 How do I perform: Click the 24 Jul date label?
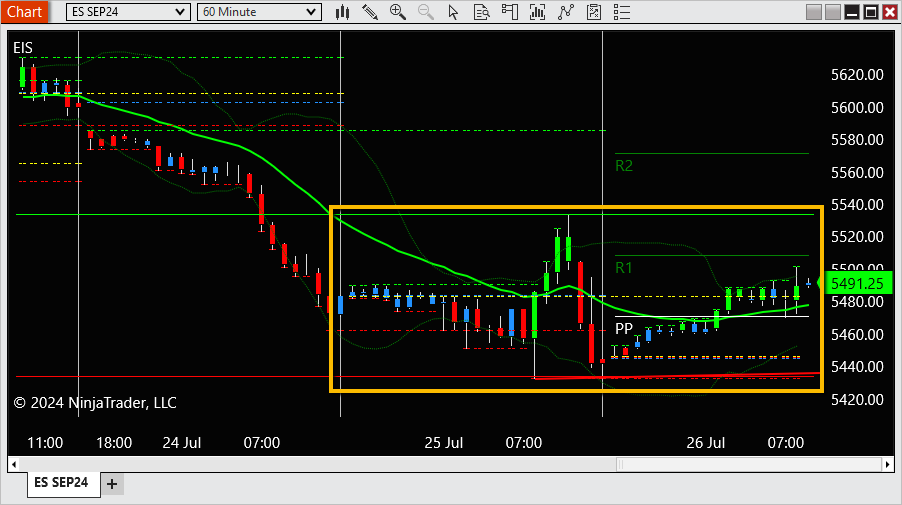(x=182, y=443)
